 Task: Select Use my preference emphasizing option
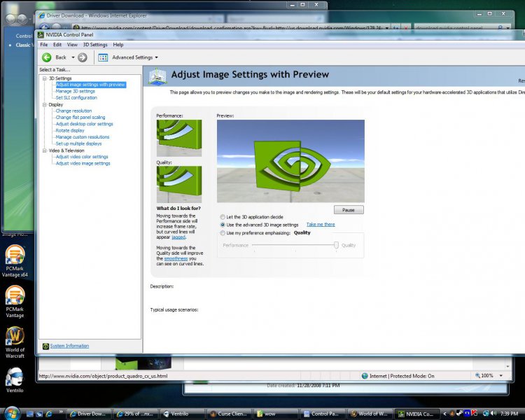[223, 233]
